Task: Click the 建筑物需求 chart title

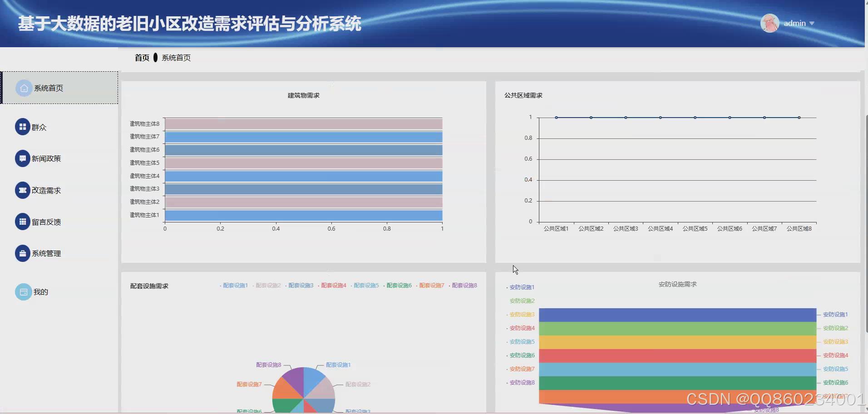Action: point(303,95)
